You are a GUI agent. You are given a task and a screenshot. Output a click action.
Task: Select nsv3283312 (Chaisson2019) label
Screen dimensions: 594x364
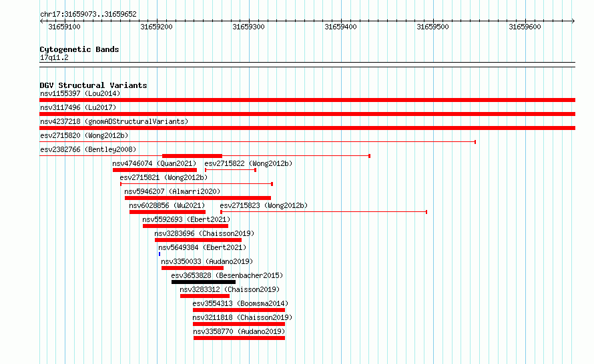230,289
